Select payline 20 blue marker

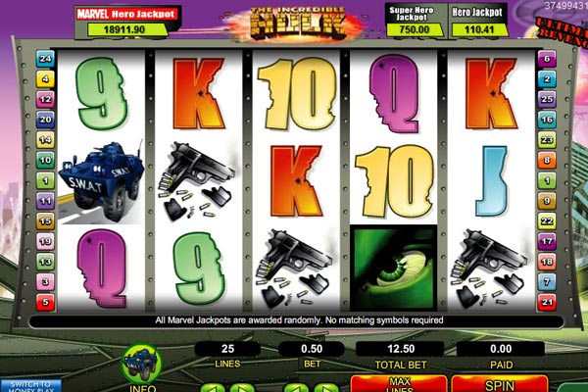point(45,120)
